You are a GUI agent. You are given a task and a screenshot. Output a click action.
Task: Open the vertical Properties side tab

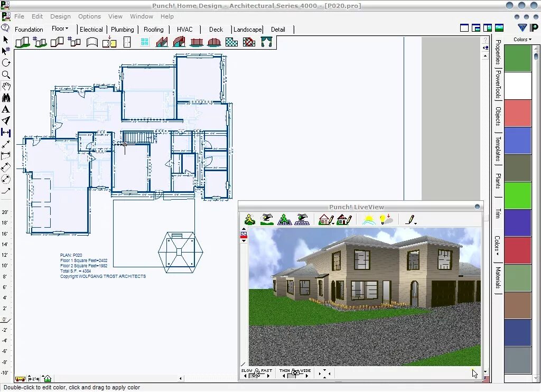tap(498, 52)
